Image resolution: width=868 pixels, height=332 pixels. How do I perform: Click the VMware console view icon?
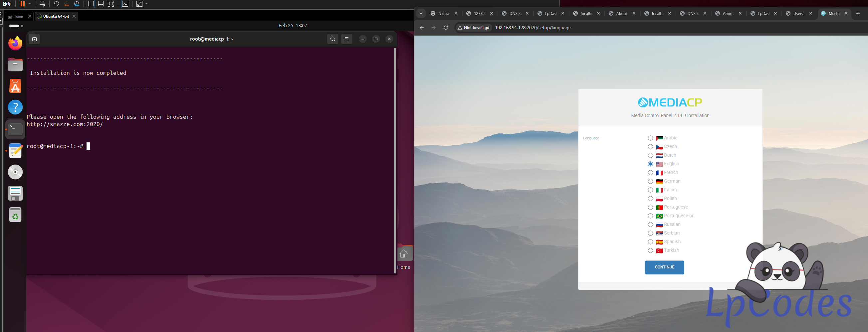[x=125, y=4]
